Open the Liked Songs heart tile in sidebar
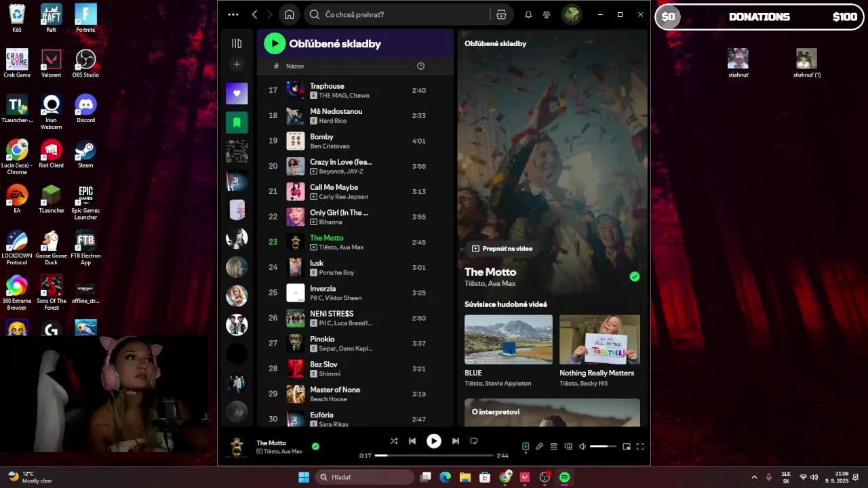The width and height of the screenshot is (868, 488). click(237, 94)
